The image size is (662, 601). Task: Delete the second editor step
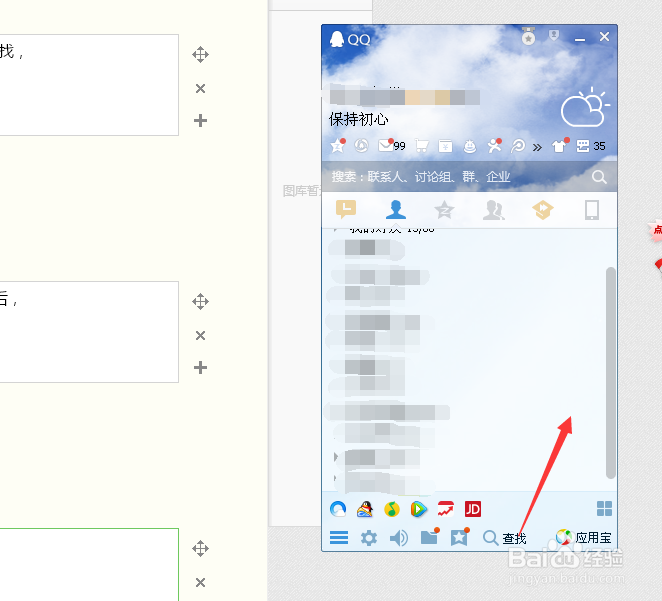(x=200, y=336)
